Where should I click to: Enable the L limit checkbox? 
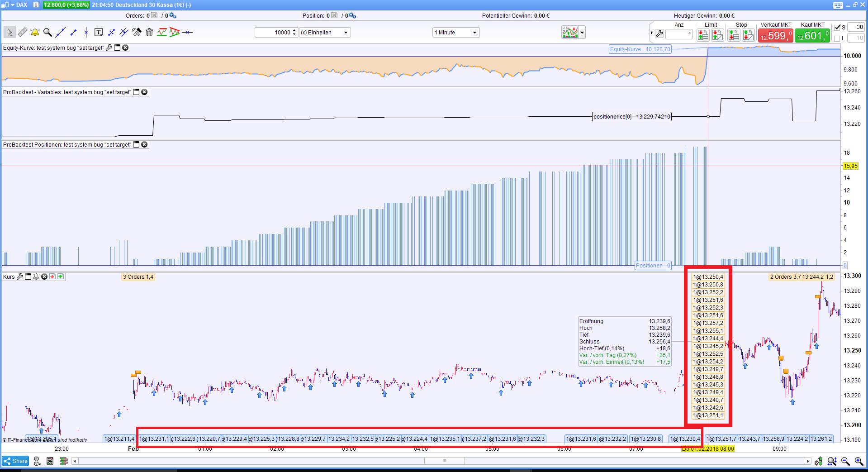coord(837,38)
